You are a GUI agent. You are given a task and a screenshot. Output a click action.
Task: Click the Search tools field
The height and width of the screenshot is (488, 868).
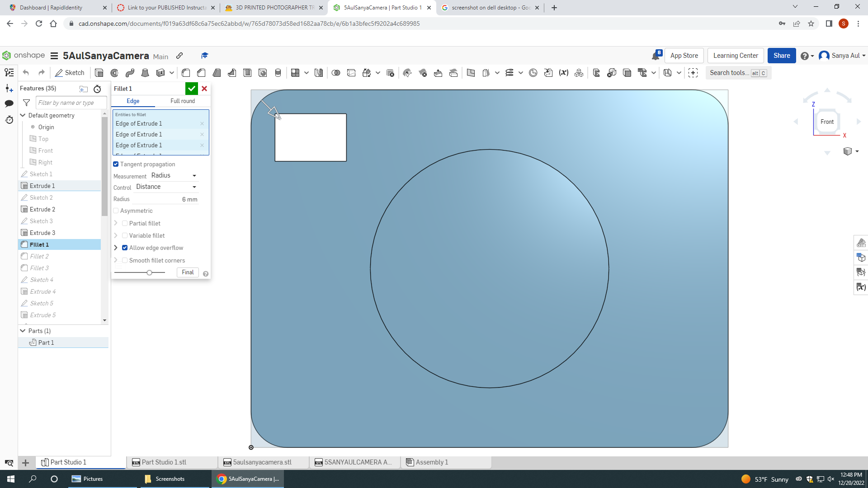click(x=738, y=73)
